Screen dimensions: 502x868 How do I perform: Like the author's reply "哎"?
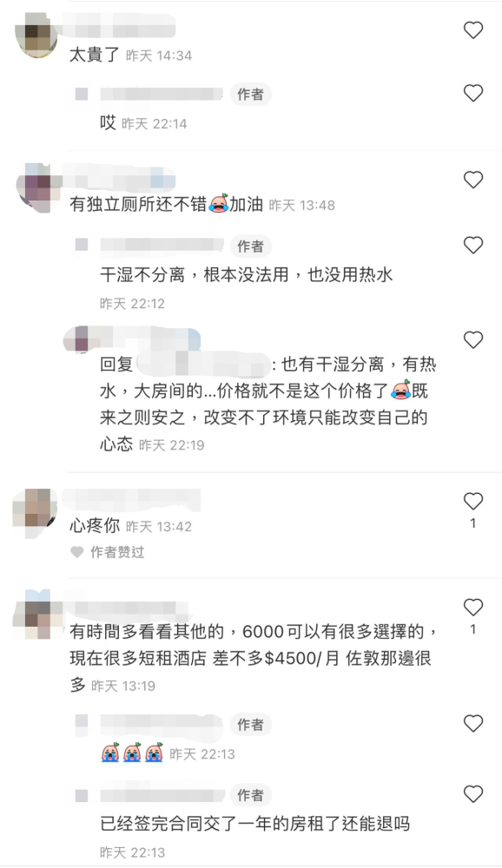472,93
